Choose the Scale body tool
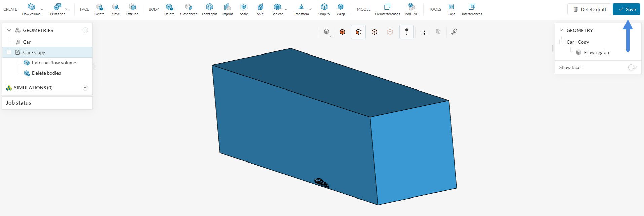 click(x=244, y=9)
